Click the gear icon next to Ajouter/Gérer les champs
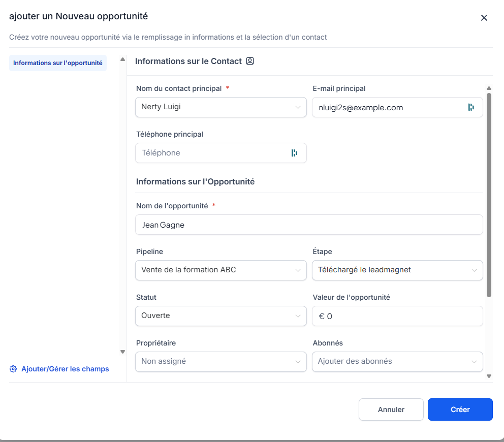Image resolution: width=504 pixels, height=442 pixels. pyautogui.click(x=13, y=369)
